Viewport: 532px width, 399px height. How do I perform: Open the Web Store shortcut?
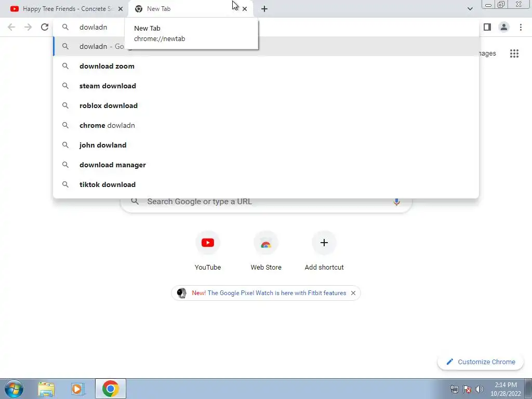[266, 251]
